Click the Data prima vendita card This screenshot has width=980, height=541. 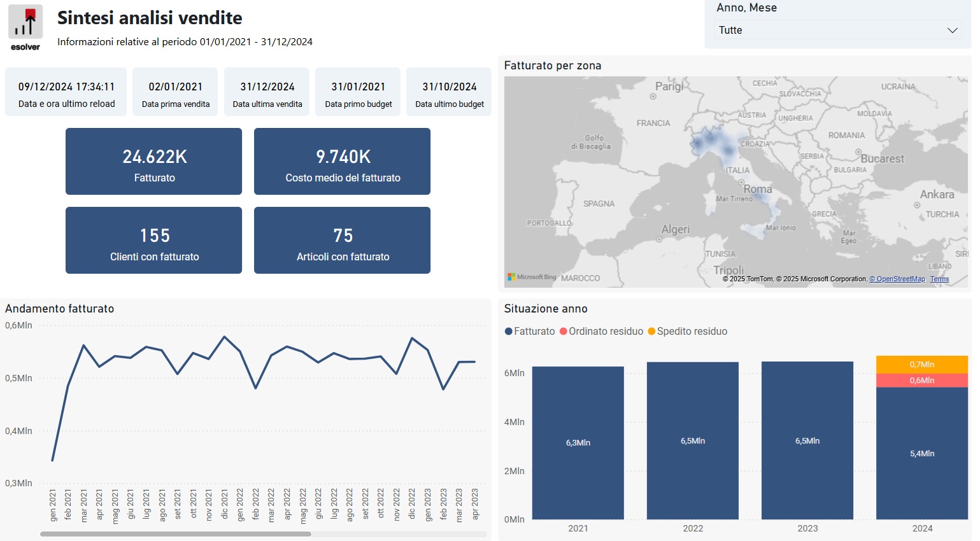pos(175,92)
